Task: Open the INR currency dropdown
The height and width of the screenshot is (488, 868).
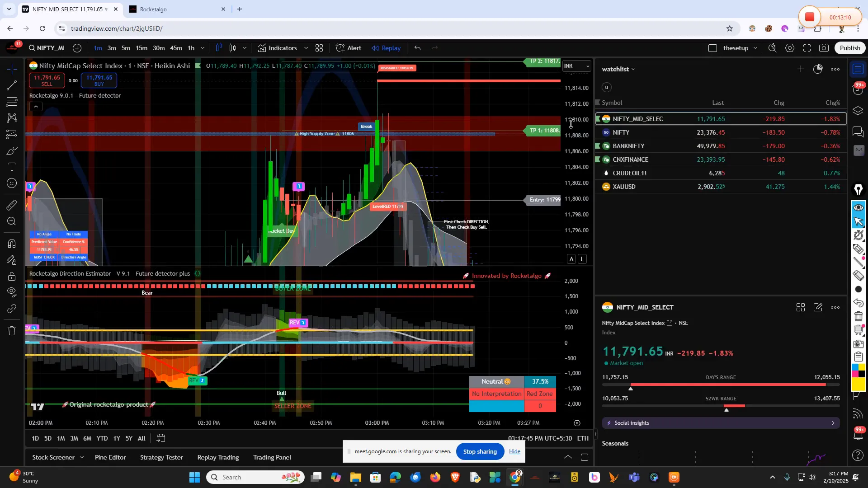Action: [576, 66]
